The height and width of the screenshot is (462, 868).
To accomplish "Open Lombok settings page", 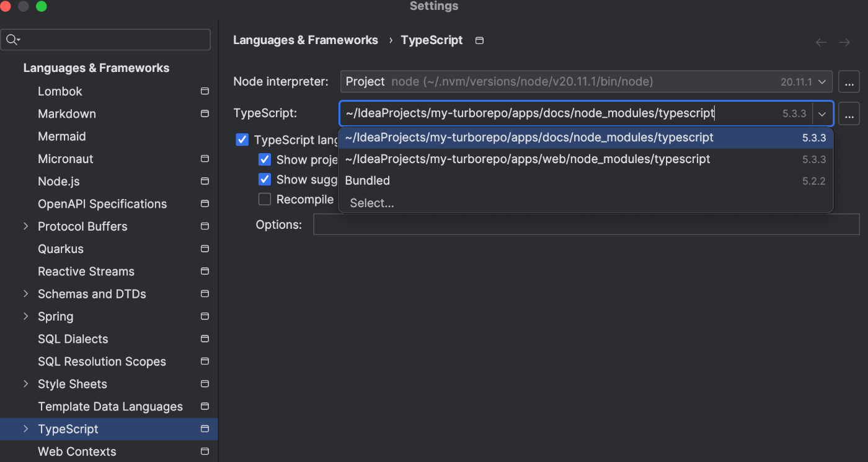I will pos(60,91).
